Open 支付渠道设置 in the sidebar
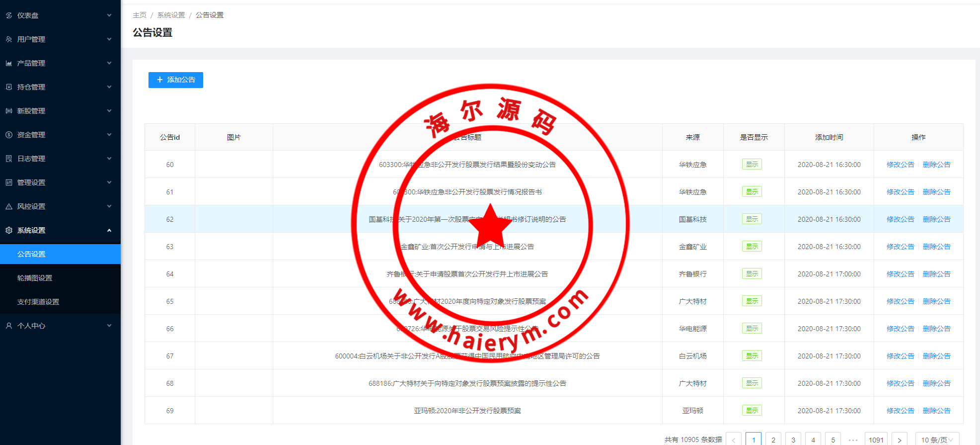 [38, 302]
